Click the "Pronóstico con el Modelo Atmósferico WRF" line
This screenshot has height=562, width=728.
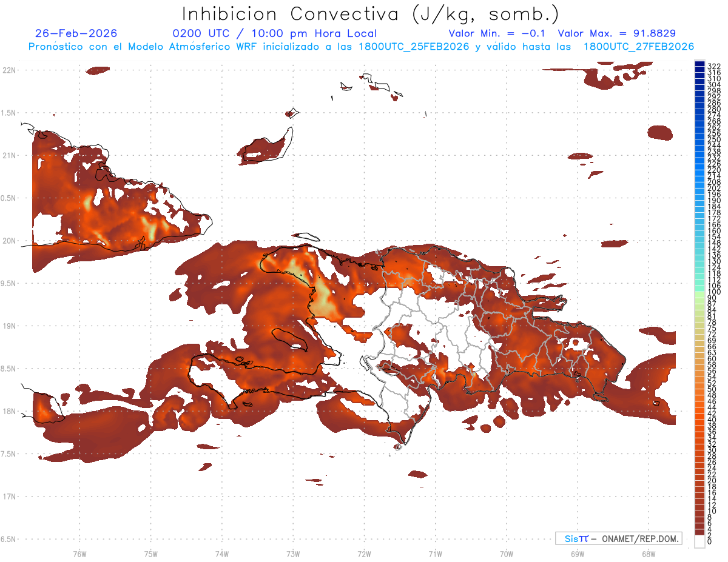[361, 46]
